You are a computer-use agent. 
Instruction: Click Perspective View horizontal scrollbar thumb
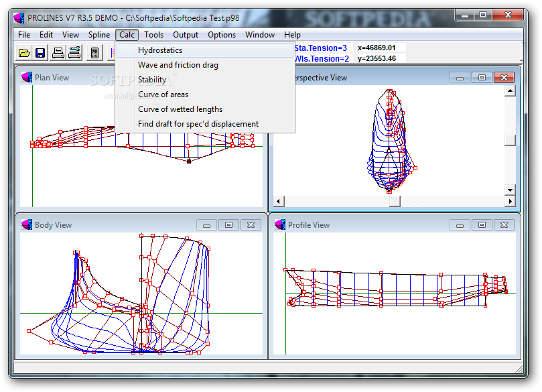(x=395, y=201)
